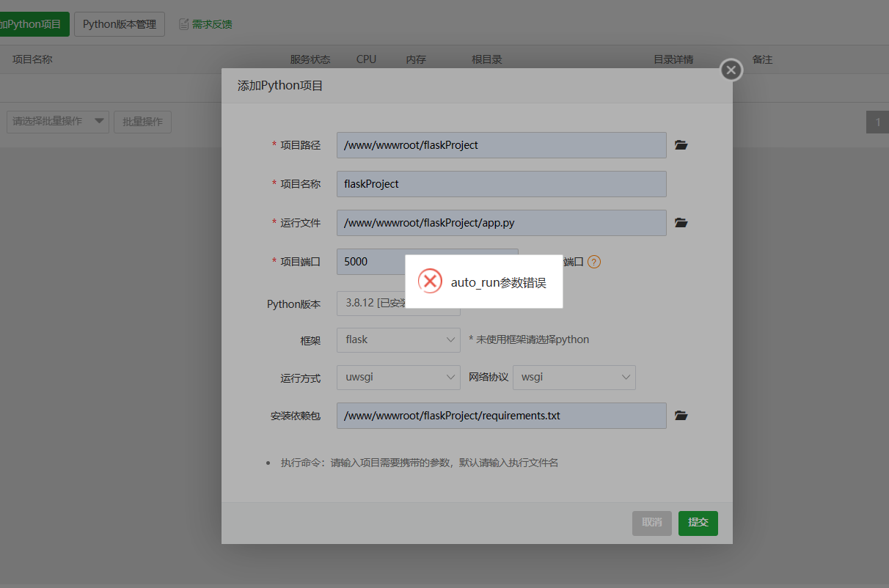The image size is (889, 588).
Task: Click the orange question-mark help icon
Action: tap(594, 262)
